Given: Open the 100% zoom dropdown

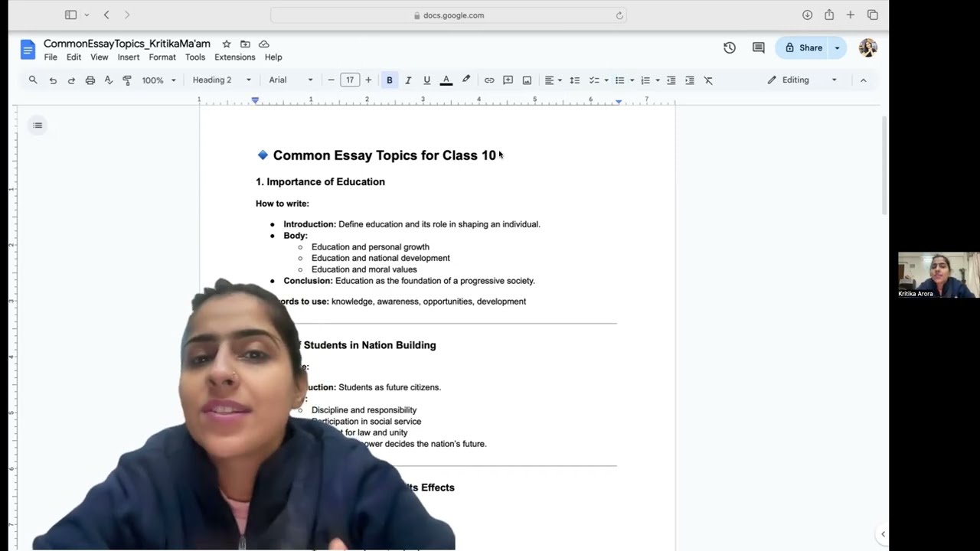Looking at the screenshot, I should [158, 80].
